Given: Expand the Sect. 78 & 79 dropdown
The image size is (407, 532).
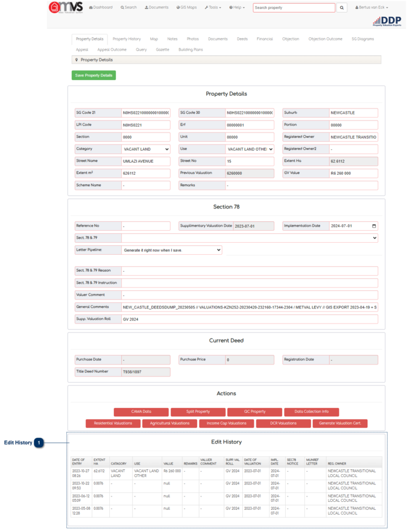Looking at the screenshot, I should [x=250, y=238].
